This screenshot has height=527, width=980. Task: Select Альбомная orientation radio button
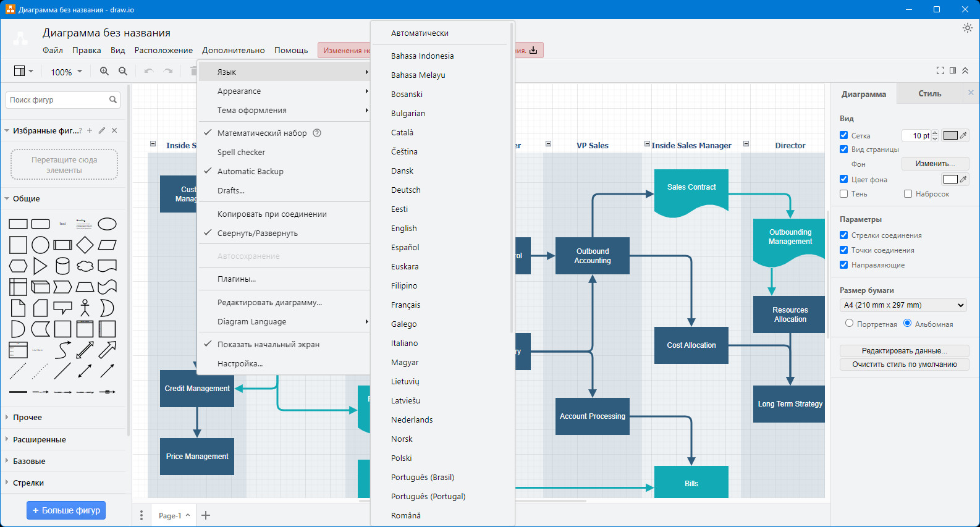tap(907, 323)
